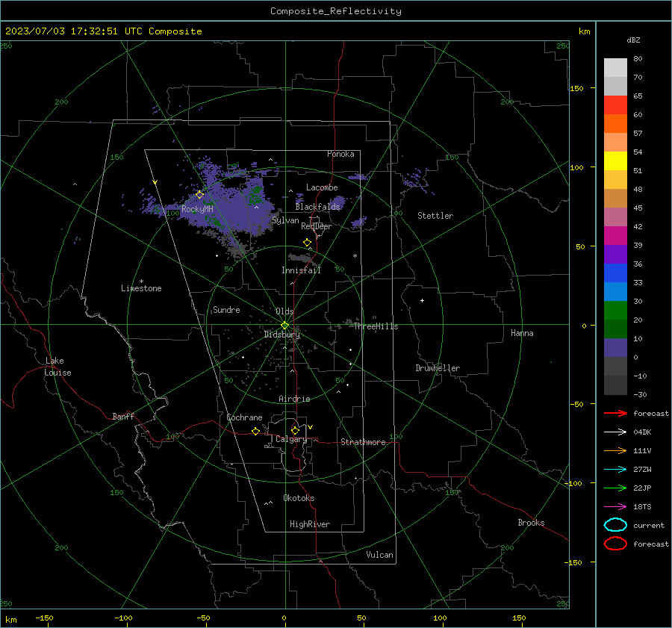
Task: Click the Strathmore label
Action: click(x=363, y=442)
